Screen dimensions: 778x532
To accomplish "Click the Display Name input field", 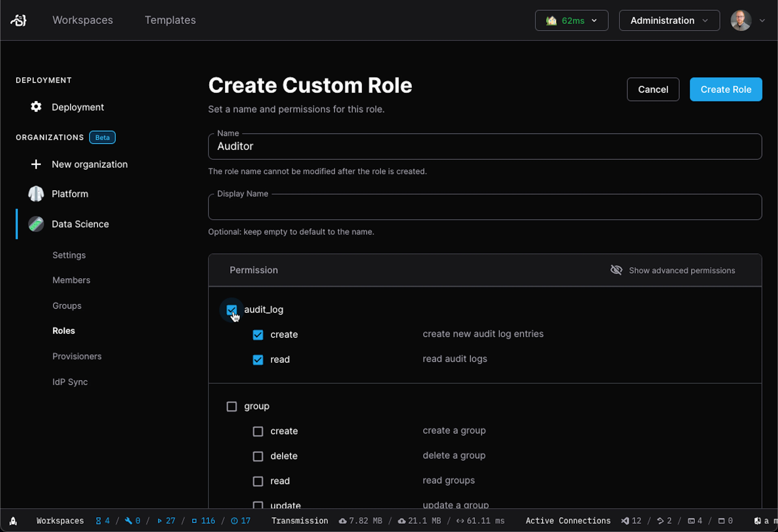I will coord(485,207).
